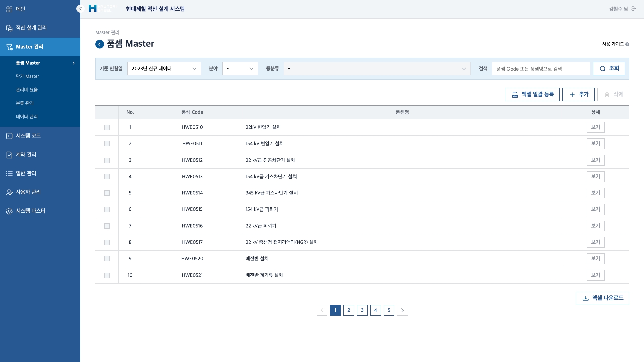644x362 pixels.
Task: Click the 엑셀 일괄 등록 button
Action: point(532,95)
